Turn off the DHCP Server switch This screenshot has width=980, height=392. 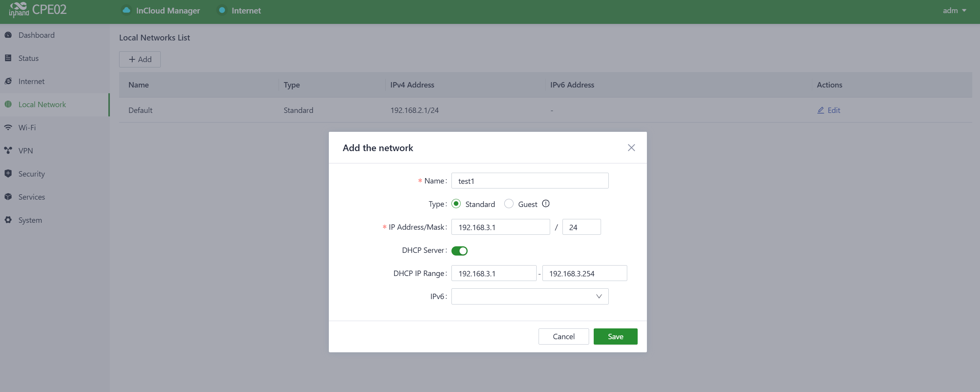[460, 251]
